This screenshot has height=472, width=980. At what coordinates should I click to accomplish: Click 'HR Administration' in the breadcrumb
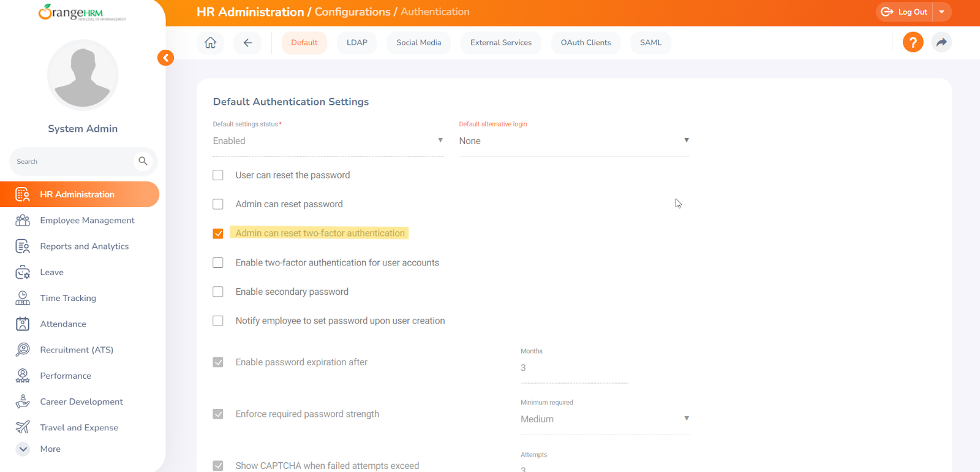pyautogui.click(x=250, y=12)
